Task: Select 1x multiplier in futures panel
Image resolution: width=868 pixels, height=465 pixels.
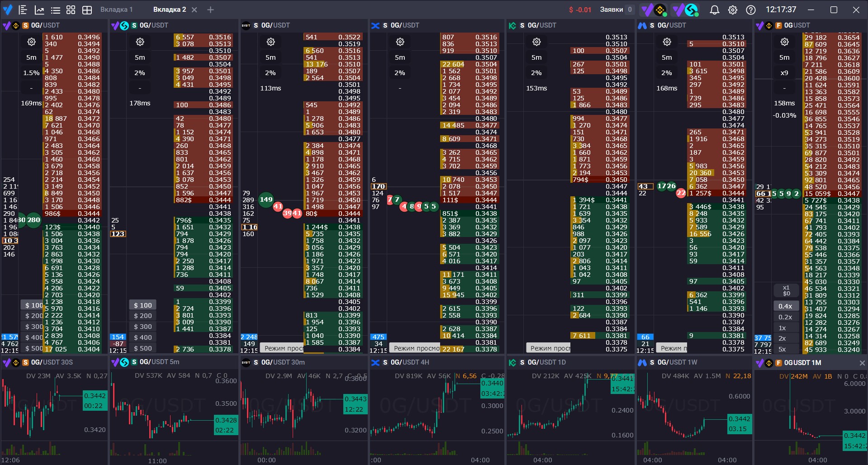Action: (785, 328)
